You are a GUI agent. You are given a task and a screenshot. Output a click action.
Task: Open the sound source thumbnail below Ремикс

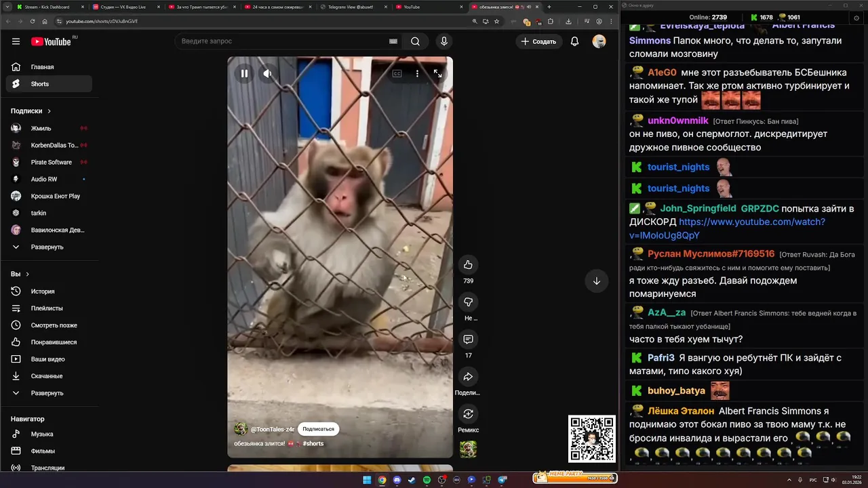(468, 449)
